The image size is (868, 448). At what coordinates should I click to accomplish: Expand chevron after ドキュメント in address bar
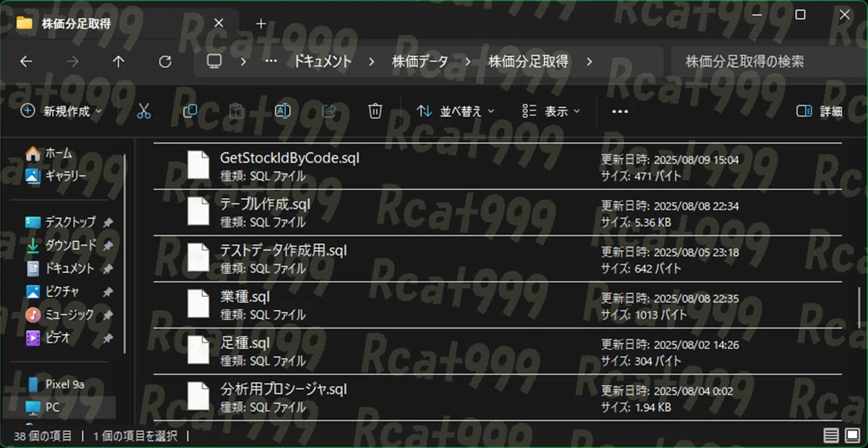[x=372, y=62]
